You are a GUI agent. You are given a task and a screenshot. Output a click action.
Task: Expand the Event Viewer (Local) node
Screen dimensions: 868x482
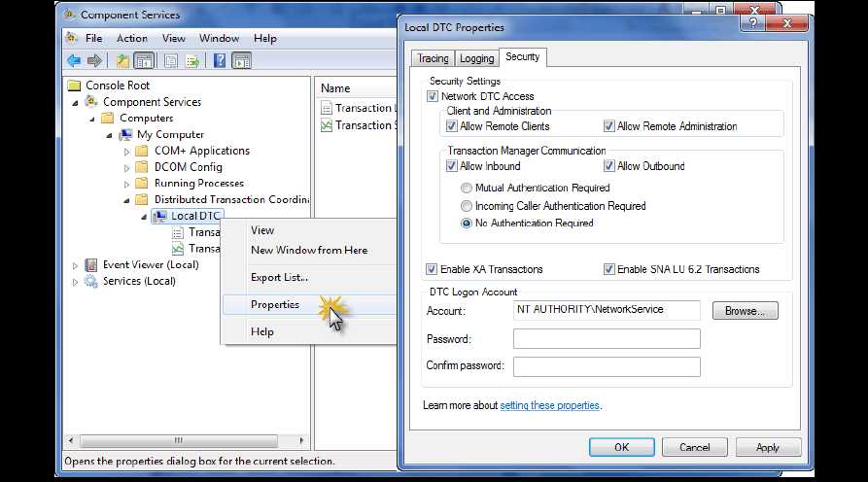(75, 265)
